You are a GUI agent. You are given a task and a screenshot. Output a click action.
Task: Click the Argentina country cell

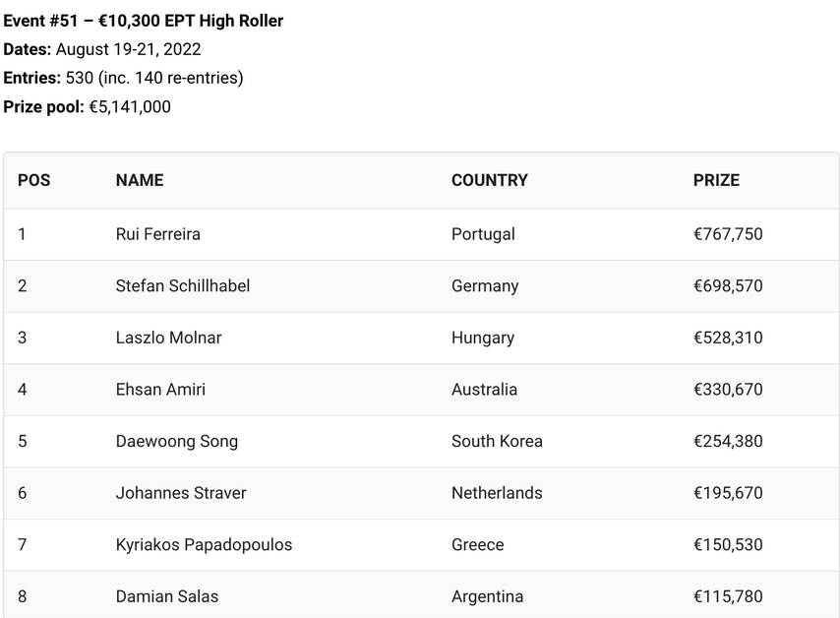(487, 596)
